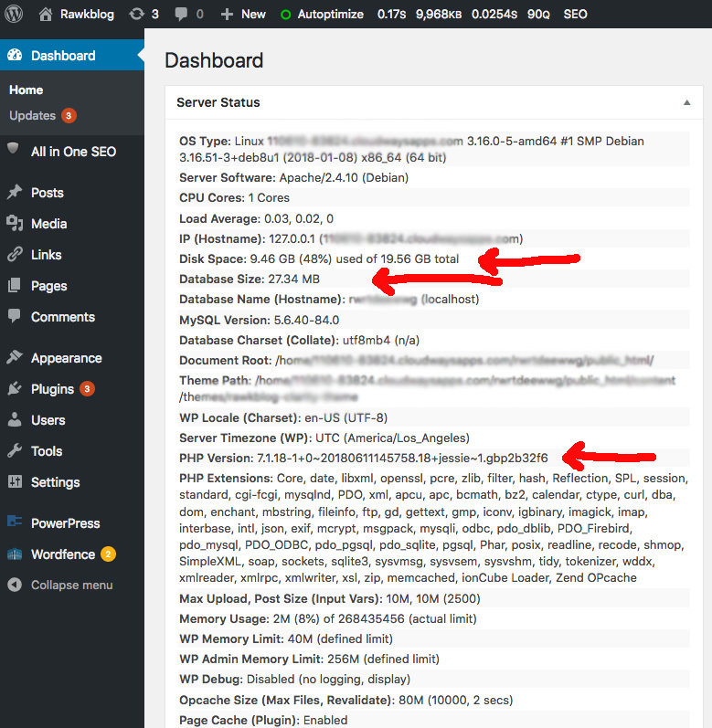Open the Autoptimize admin bar item
This screenshot has width=712, height=728.
coord(330,15)
